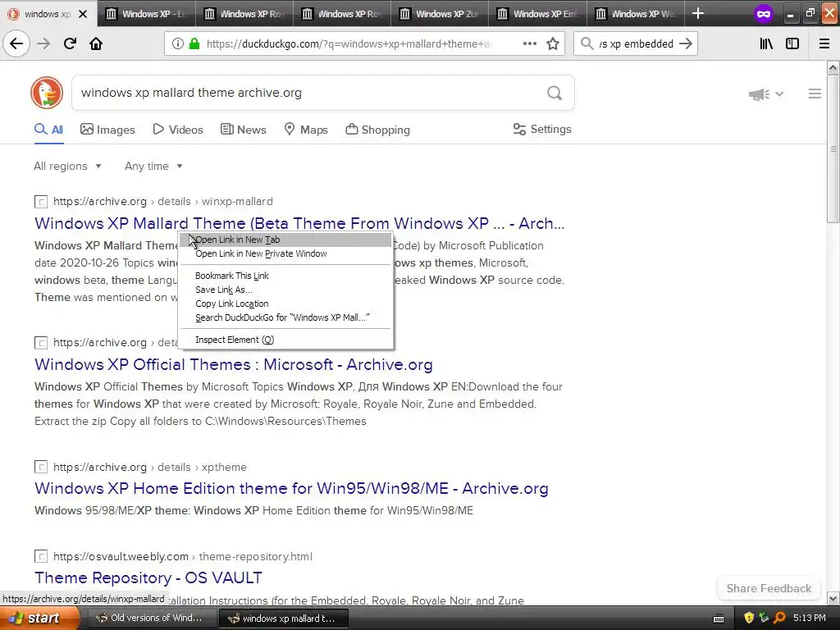Open the Firefox hamburger menu
The image size is (840, 630).
824,43
